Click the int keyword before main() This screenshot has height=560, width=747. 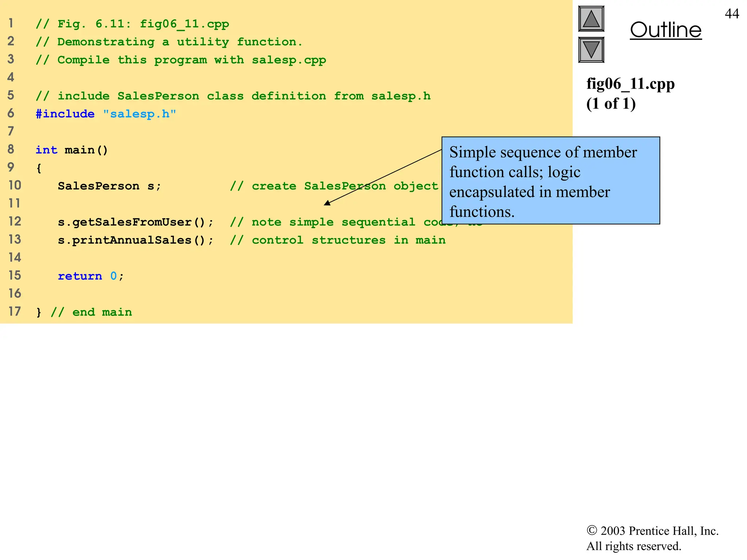pyautogui.click(x=46, y=150)
